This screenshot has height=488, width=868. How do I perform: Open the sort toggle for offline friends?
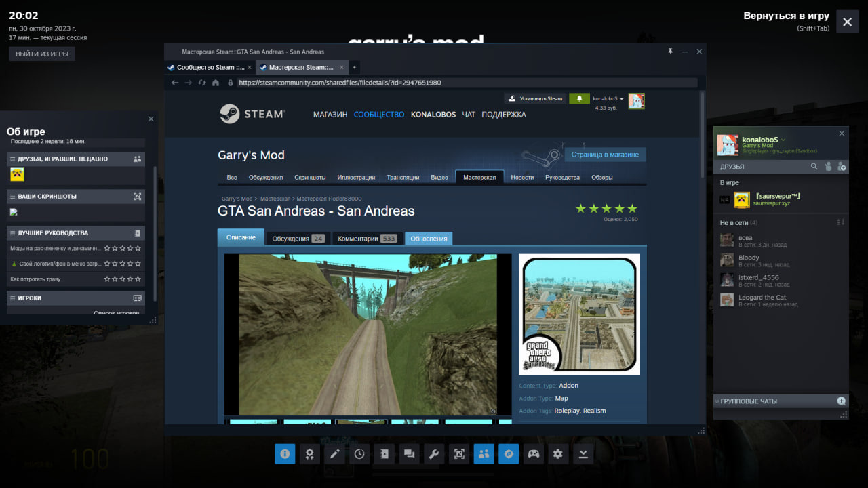[841, 222]
